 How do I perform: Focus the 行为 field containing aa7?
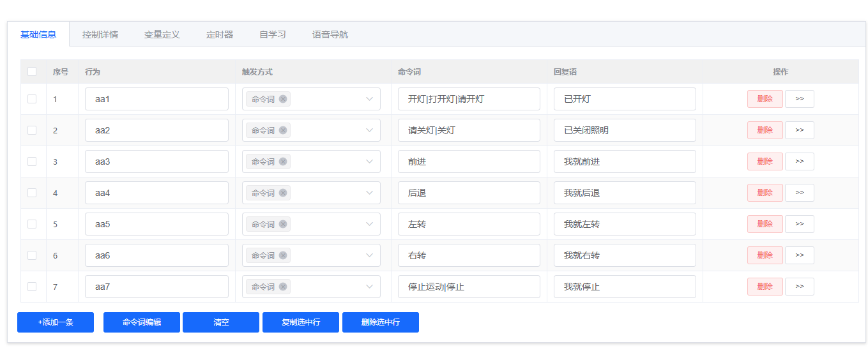pyautogui.click(x=156, y=287)
